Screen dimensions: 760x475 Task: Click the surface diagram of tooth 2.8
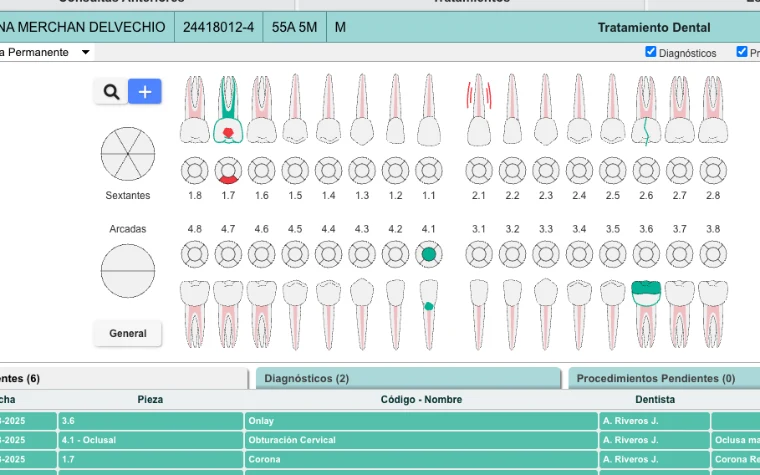pos(713,171)
